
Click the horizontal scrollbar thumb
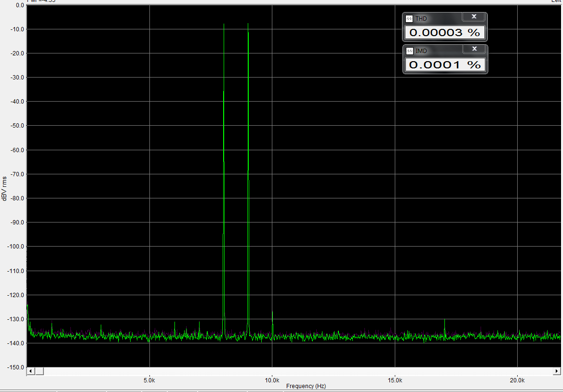pyautogui.click(x=39, y=371)
